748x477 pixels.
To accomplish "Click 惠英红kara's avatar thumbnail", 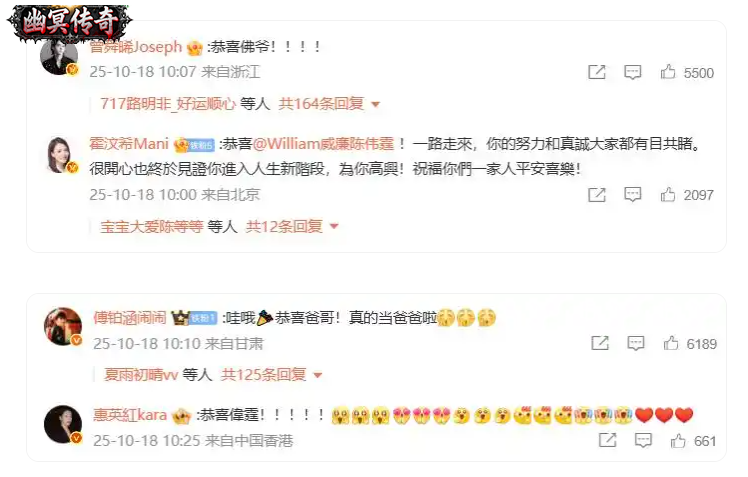I will pos(63,424).
